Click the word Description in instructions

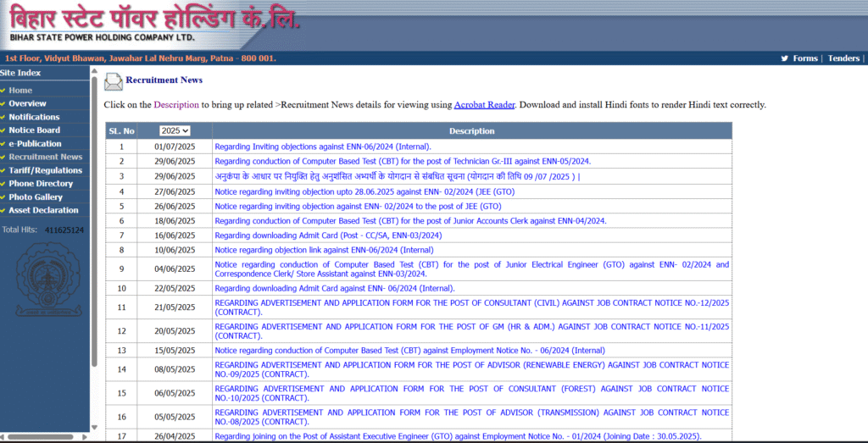coord(176,104)
